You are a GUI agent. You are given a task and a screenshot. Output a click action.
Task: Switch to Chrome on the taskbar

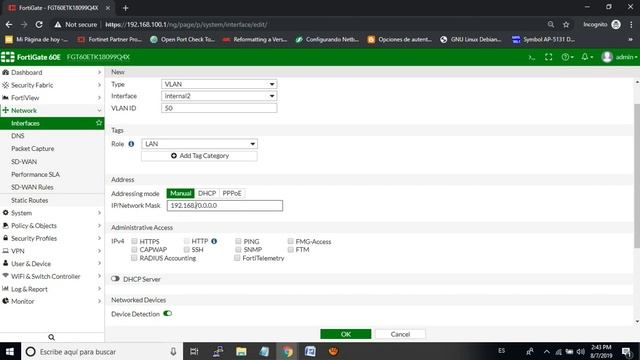pyautogui.click(x=287, y=351)
